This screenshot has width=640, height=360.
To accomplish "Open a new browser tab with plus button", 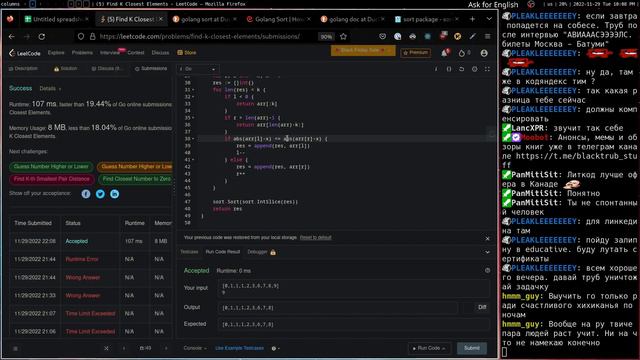I will pyautogui.click(x=472, y=19).
